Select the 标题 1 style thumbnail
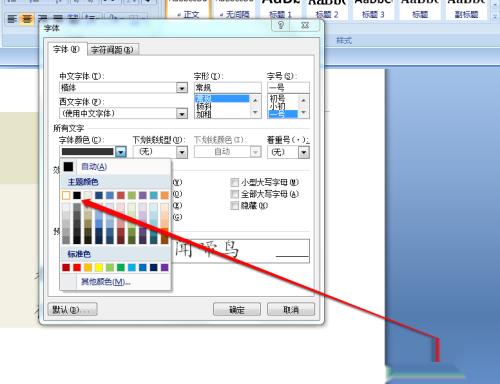Image resolution: width=500 pixels, height=384 pixels. pos(280,9)
